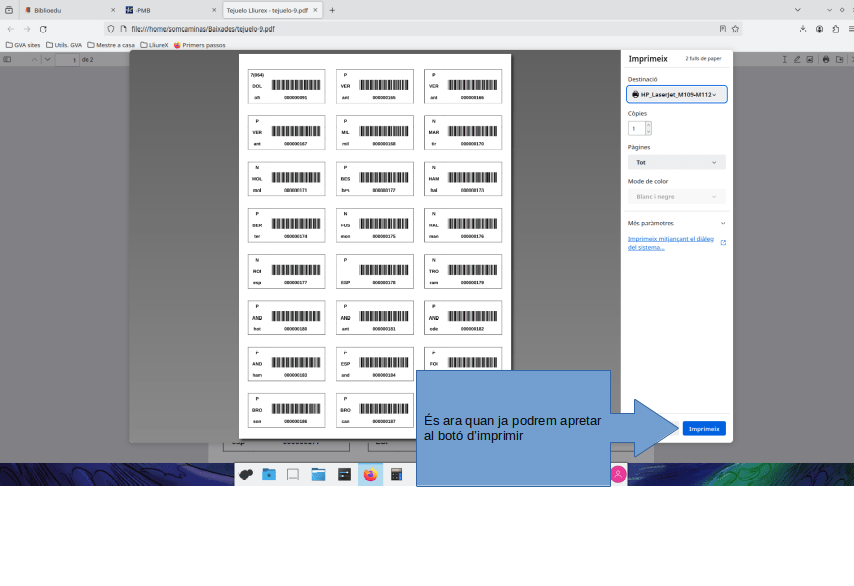Click the PDF viewer save download icon
Screen dimensions: 854x586
[839, 59]
